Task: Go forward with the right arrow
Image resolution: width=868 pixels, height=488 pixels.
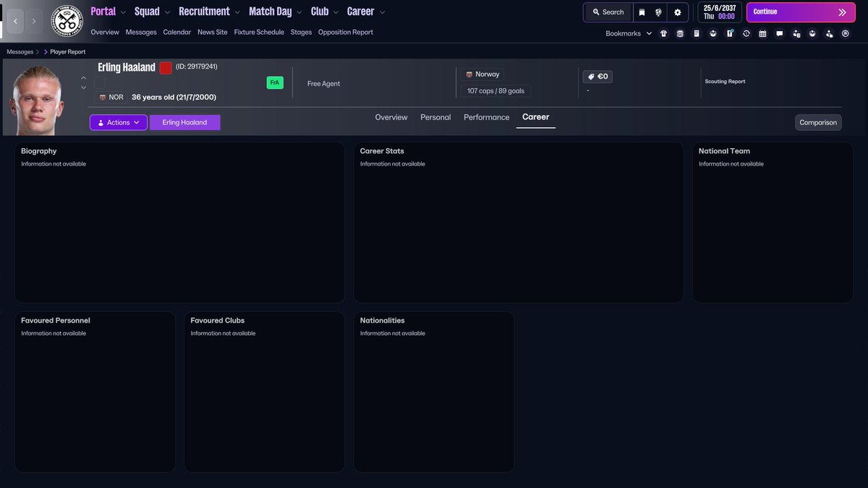Action: 34,22
